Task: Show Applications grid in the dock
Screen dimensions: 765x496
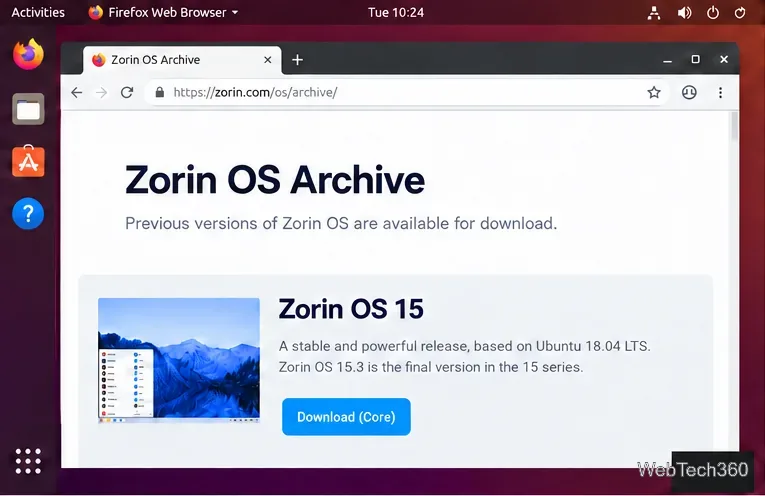Action: coord(28,461)
